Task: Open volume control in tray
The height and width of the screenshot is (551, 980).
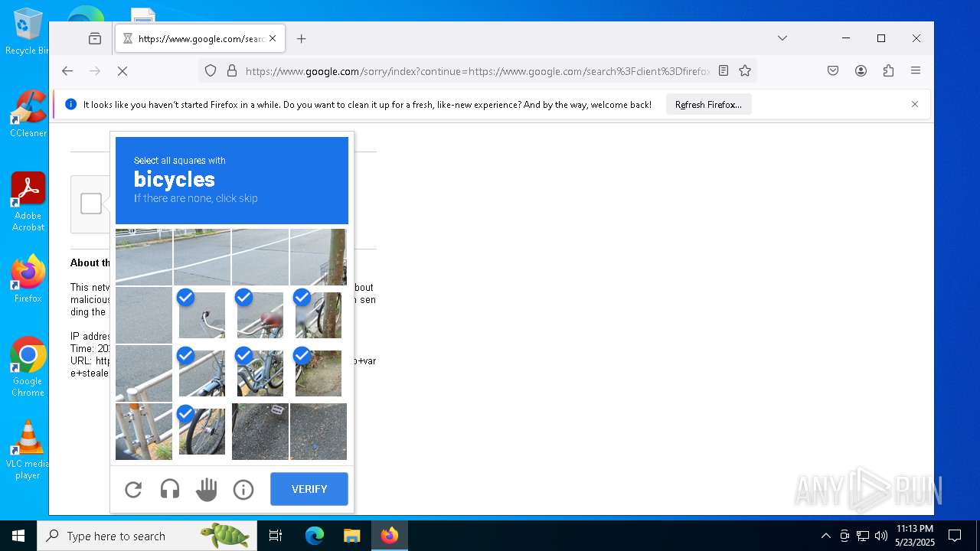Action: (881, 536)
